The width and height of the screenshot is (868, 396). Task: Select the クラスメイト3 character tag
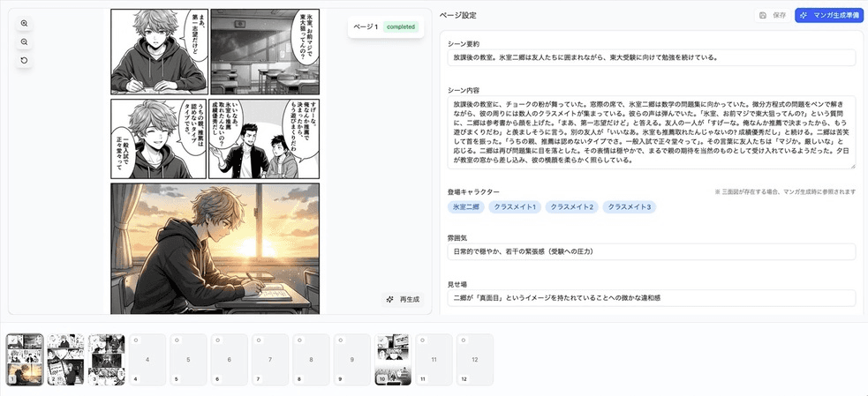(x=629, y=207)
